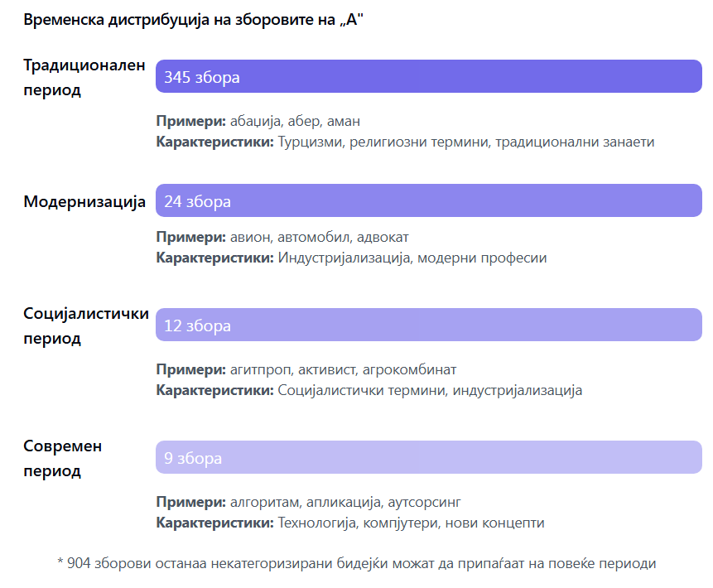Click the Индустријализација, модерни професии line
The height and width of the screenshot is (588, 713).
(x=351, y=258)
